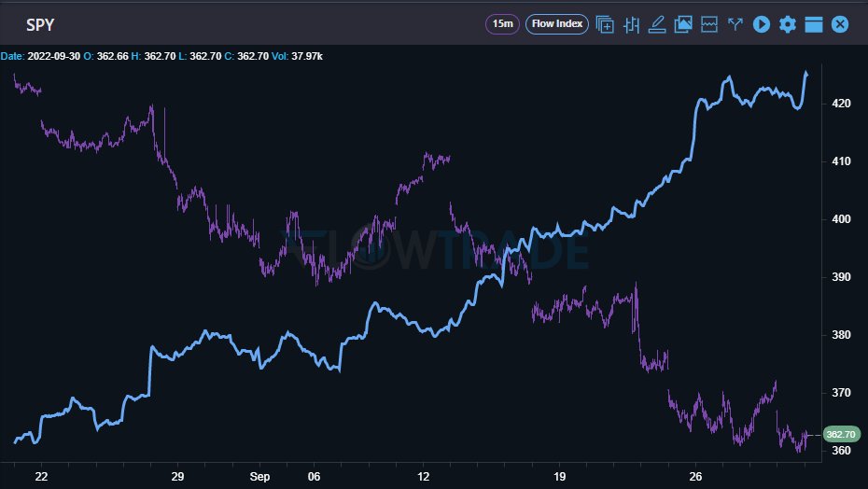Open the indicators wave panel icon

(709, 24)
